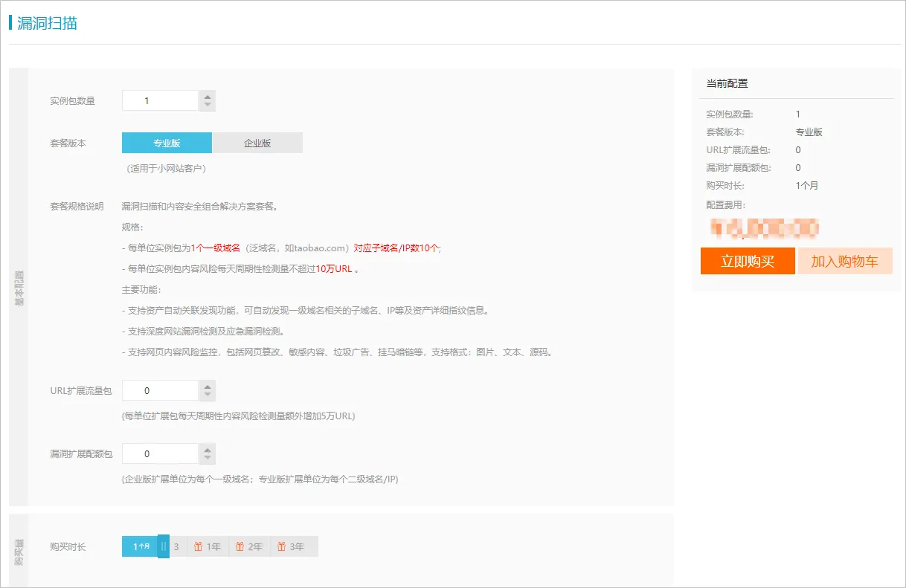
Task: Increase 漏洞扩展配额包 with the up arrow
Action: pyautogui.click(x=208, y=449)
